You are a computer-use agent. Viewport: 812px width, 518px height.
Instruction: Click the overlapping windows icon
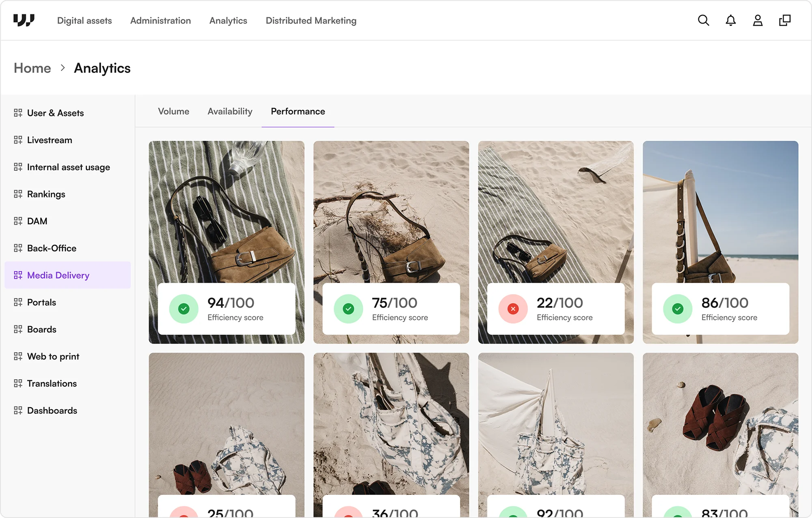click(785, 20)
